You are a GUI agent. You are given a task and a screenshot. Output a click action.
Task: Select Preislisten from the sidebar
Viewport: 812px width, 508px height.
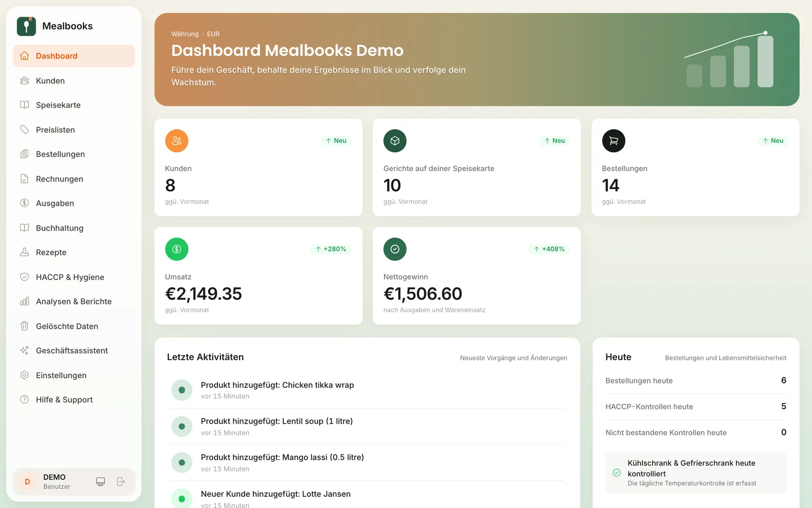pos(74,130)
